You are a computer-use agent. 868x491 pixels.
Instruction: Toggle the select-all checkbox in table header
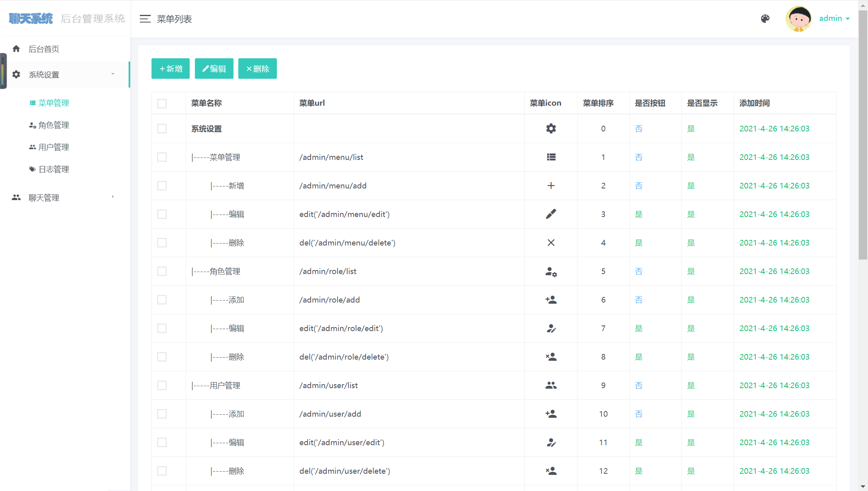pos(162,104)
